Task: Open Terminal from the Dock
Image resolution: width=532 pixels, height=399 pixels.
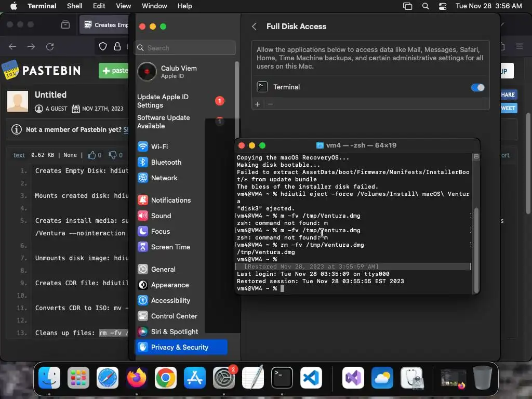Action: tap(282, 378)
